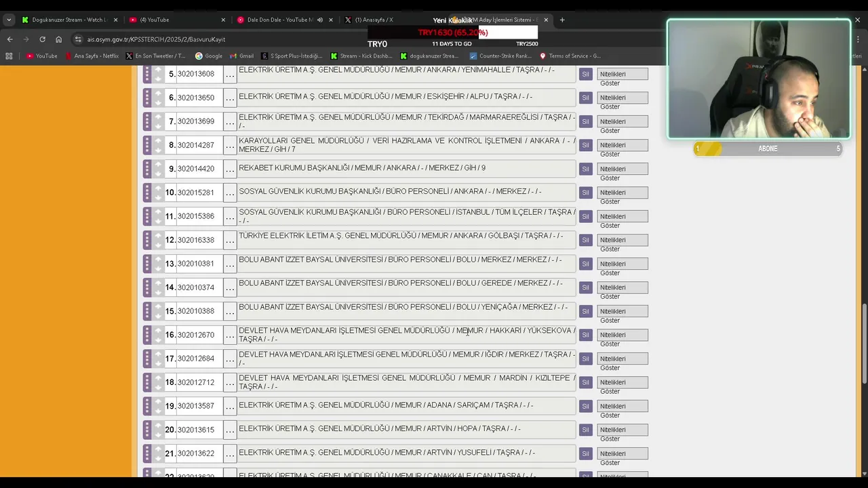Grab the drag handle of row 12
This screenshot has width=868, height=488.
(x=147, y=240)
